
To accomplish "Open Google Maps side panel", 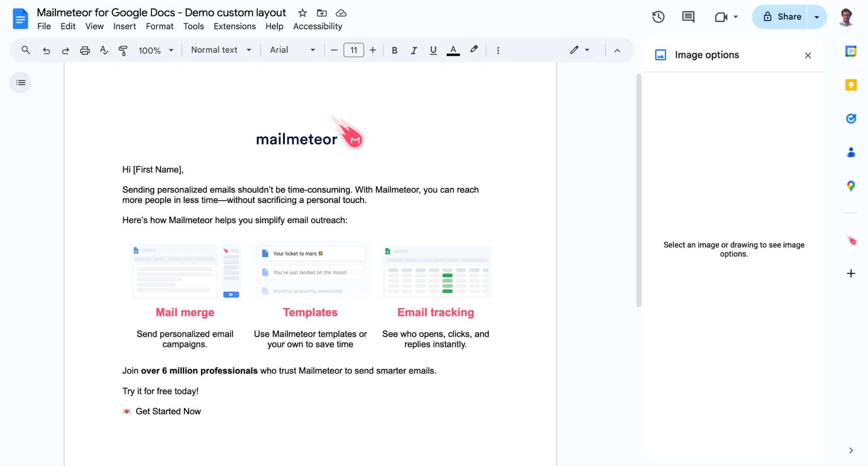I will click(x=851, y=186).
